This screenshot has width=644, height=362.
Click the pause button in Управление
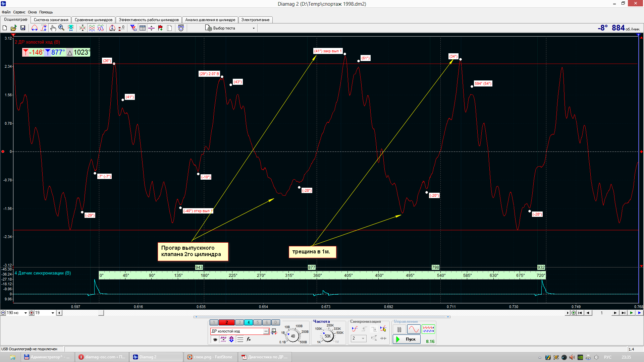click(x=399, y=330)
